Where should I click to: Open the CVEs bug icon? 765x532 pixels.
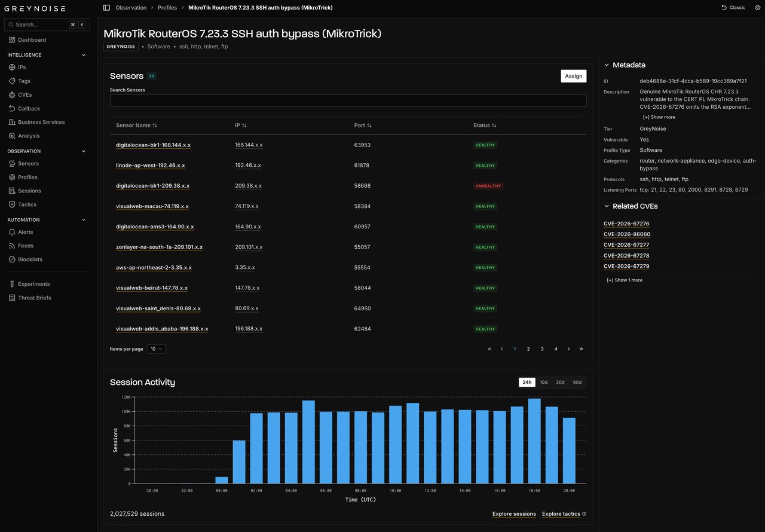coord(12,95)
